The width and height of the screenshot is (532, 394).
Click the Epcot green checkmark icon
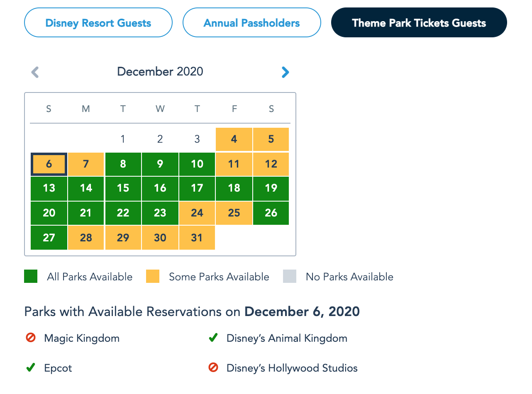tap(30, 368)
